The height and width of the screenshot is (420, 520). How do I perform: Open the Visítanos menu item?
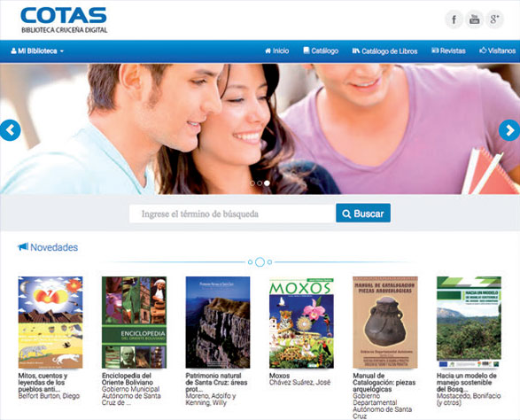498,51
